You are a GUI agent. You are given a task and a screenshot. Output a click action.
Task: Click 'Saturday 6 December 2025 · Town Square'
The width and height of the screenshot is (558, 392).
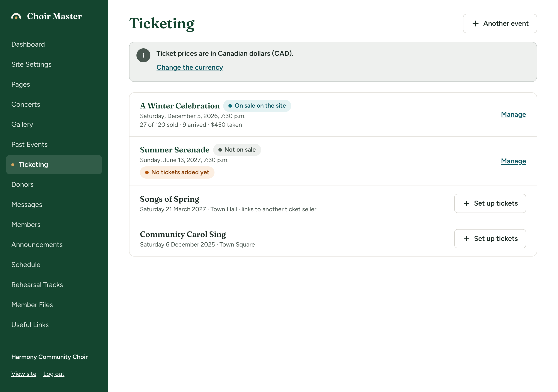197,245
